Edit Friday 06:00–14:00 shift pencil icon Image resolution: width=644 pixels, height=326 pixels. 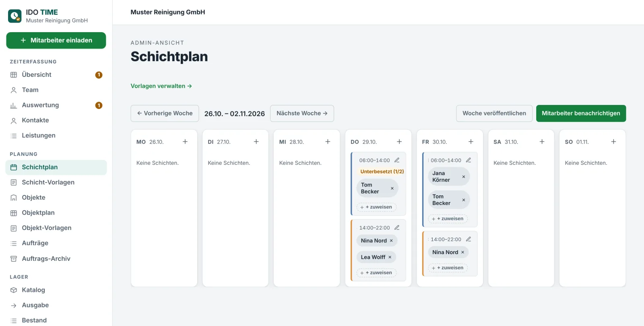pyautogui.click(x=469, y=160)
